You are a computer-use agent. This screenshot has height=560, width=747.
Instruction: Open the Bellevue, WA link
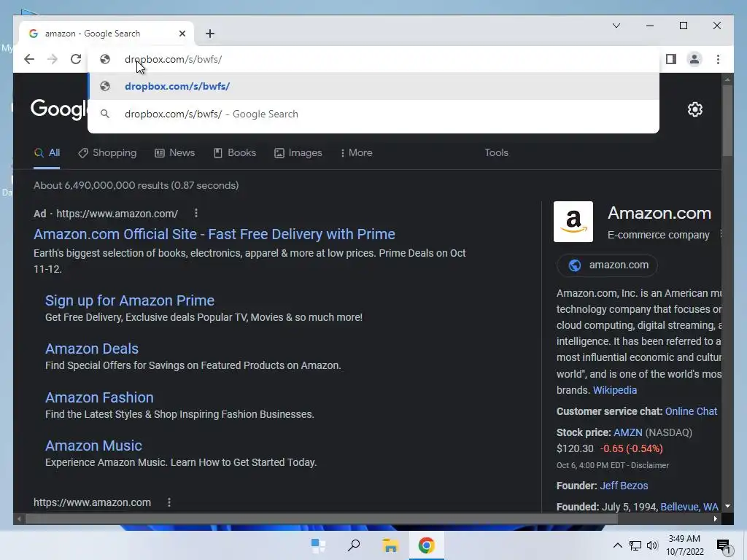tap(689, 507)
